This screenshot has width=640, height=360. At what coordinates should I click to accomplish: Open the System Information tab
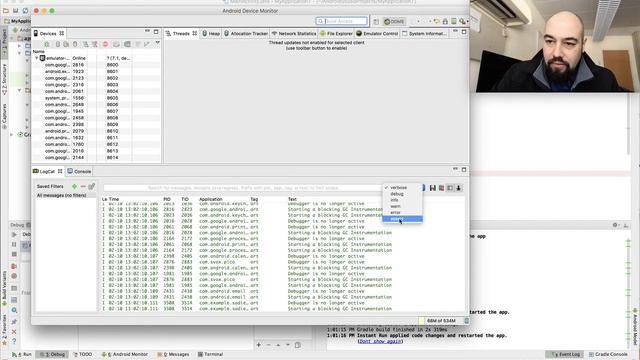424,33
